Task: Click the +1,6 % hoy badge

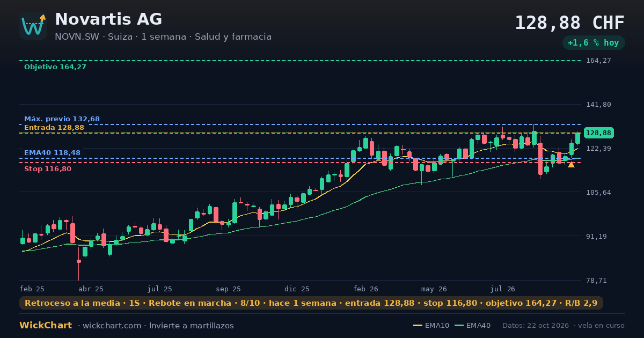Action: [593, 43]
